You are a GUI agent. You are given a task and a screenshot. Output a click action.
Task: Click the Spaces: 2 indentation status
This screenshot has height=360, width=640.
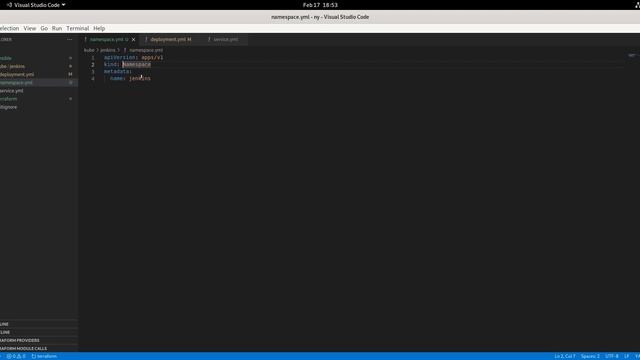click(590, 356)
